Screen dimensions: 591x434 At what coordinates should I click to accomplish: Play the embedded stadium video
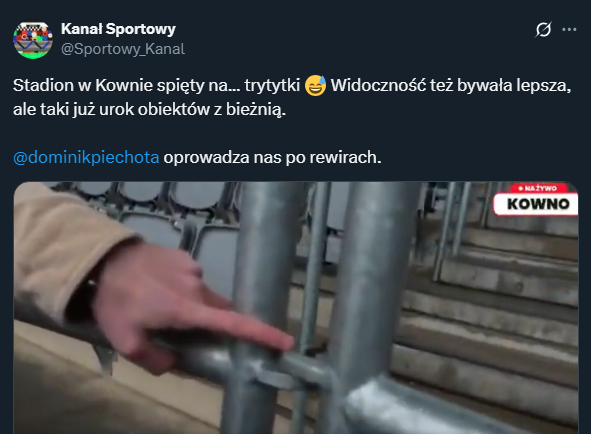coord(296,308)
